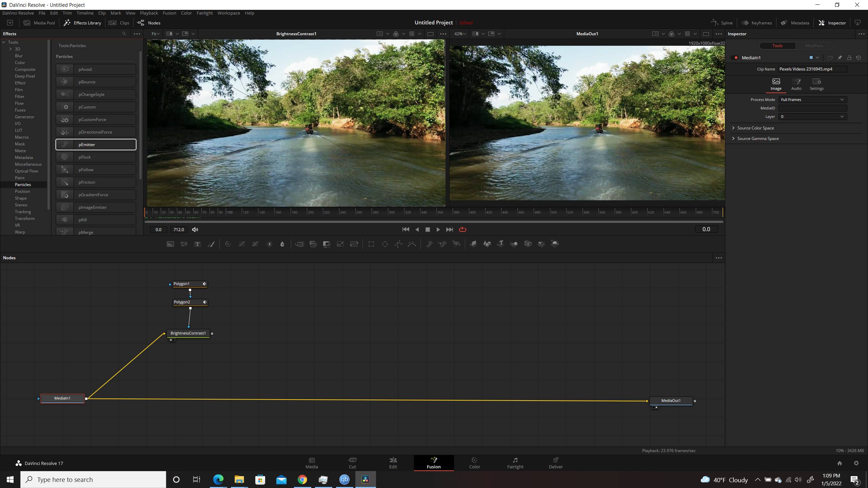Open the MediaIn1 tile color dropdown

tap(817, 58)
